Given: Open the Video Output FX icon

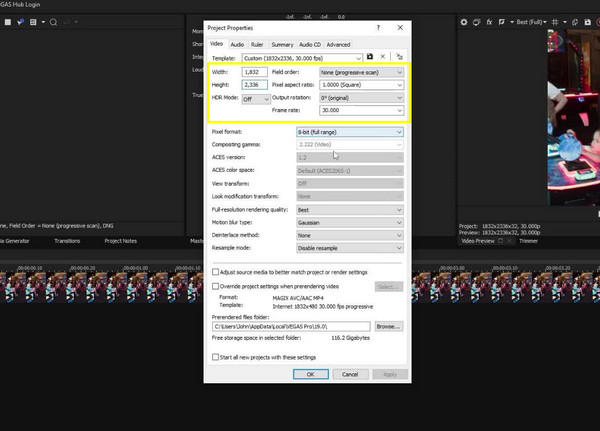Looking at the screenshot, I should point(489,22).
